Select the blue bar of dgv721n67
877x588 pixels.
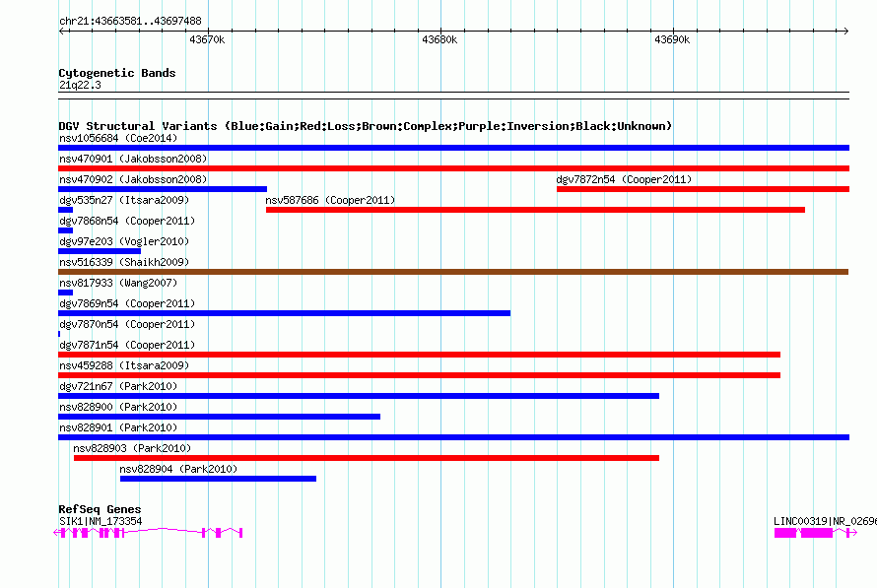coord(359,396)
